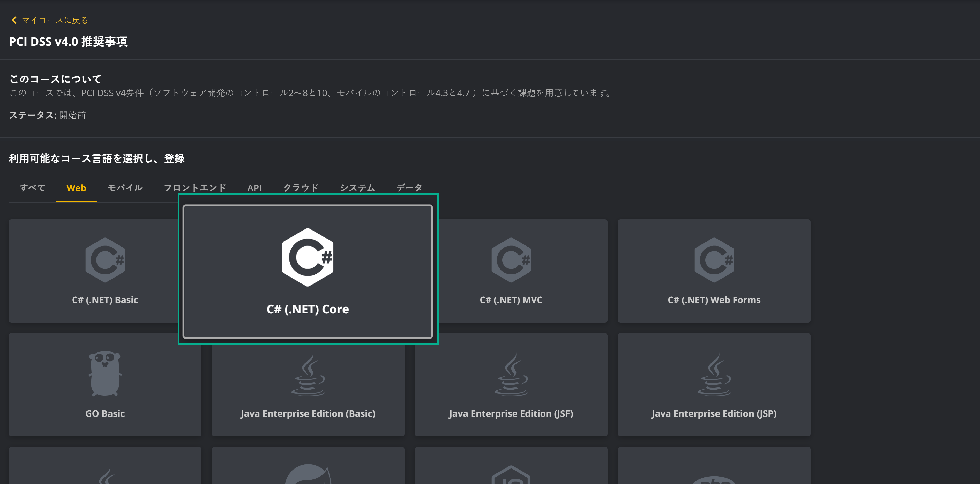This screenshot has width=980, height=484.
Task: Select the すべて tab
Action: [x=32, y=188]
